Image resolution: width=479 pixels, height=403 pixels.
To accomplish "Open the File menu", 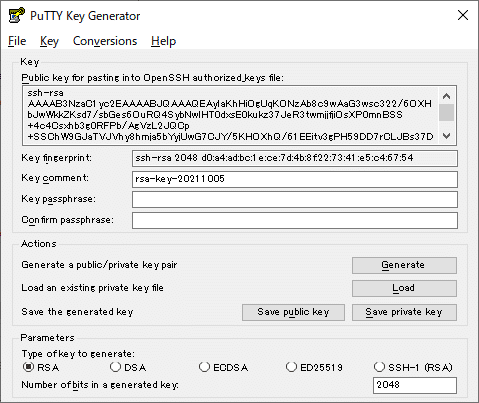I will [17, 41].
